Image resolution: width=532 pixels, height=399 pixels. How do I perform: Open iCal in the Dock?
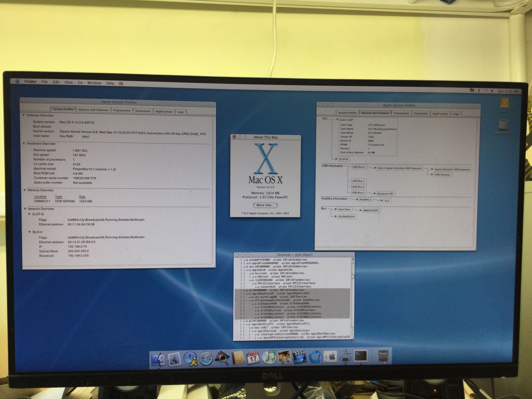click(x=253, y=358)
